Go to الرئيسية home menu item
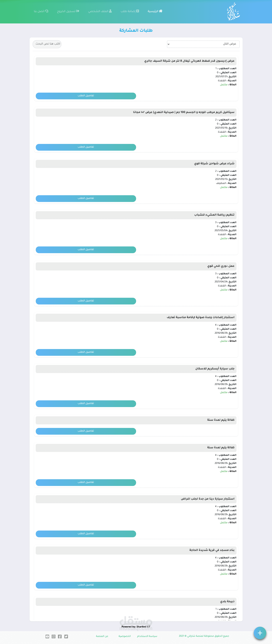The width and height of the screenshot is (272, 644). [155, 11]
